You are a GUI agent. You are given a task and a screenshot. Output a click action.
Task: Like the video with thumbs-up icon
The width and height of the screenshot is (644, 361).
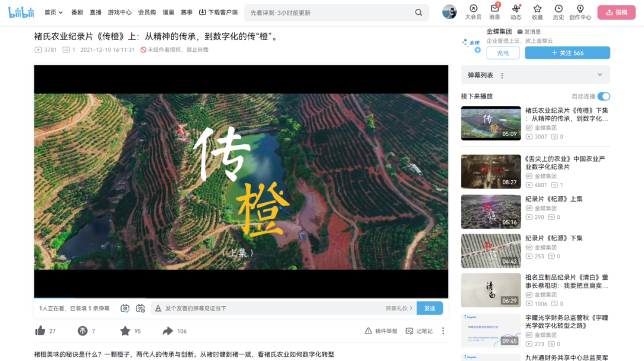(x=41, y=331)
